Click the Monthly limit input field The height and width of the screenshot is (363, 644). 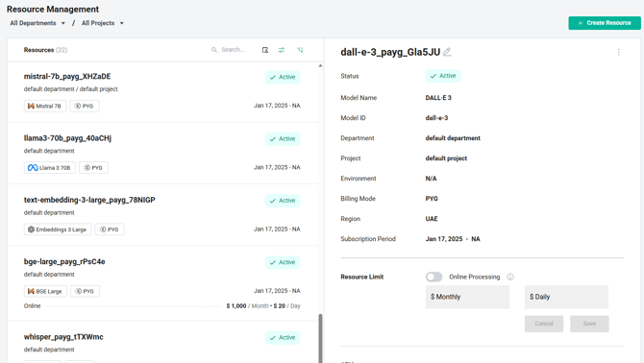(x=467, y=297)
